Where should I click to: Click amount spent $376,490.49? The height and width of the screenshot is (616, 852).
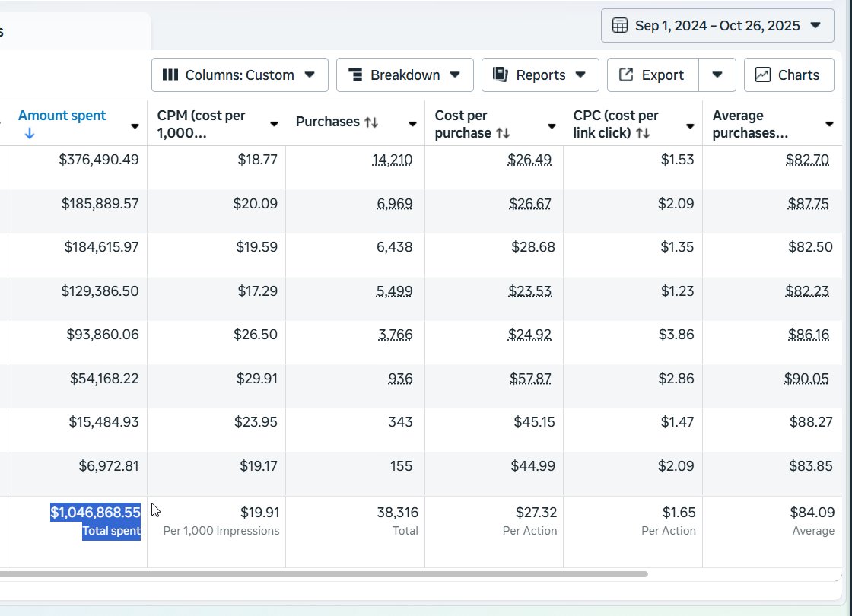coord(99,160)
